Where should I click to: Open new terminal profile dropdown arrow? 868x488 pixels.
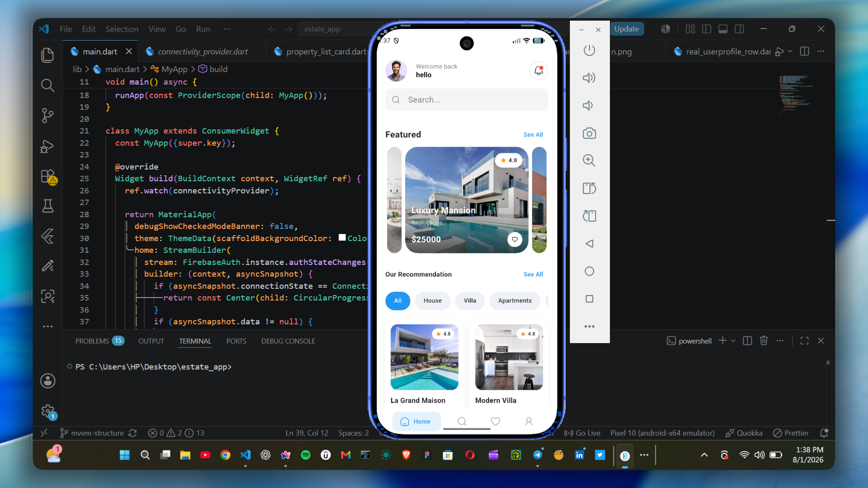(733, 341)
